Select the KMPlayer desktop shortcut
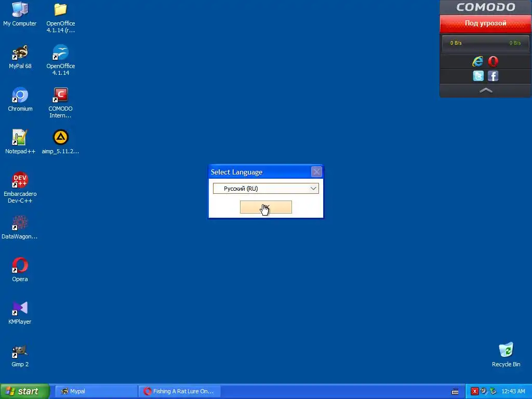532x399 pixels. pos(20,312)
